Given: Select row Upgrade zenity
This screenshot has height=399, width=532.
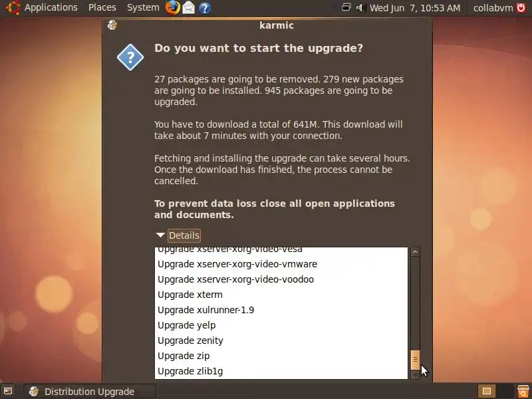Looking at the screenshot, I should (x=281, y=340).
